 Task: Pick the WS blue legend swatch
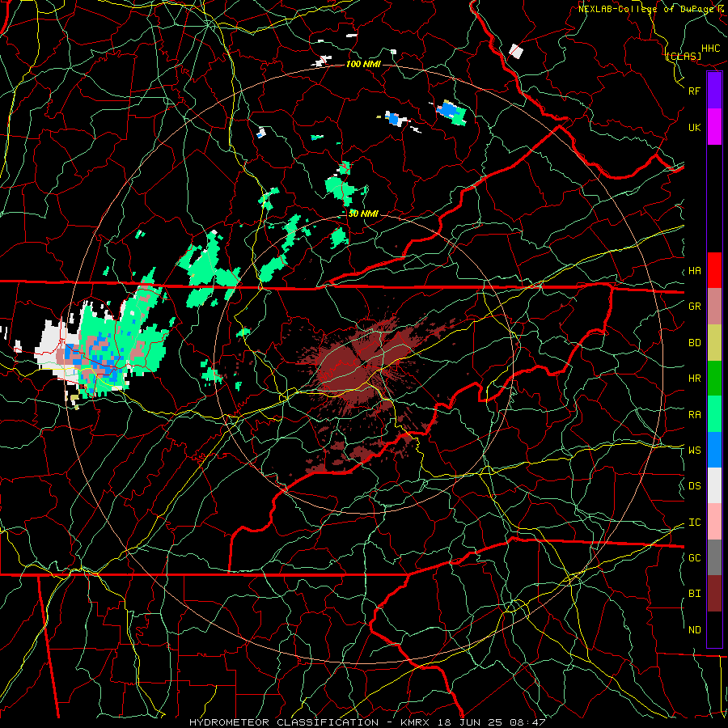pyautogui.click(x=714, y=450)
